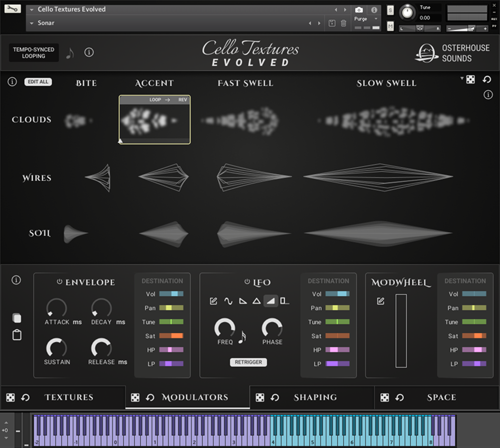Open the LFO custom shape editor
This screenshot has height=448, width=500.
click(x=214, y=301)
